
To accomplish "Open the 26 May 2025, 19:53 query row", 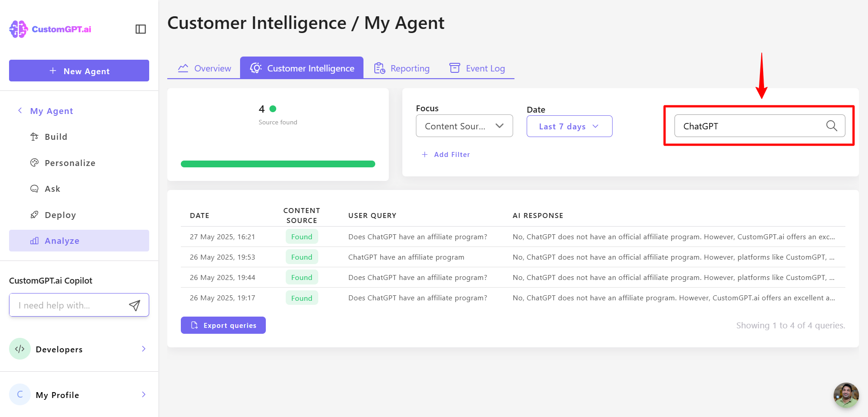I will 513,257.
